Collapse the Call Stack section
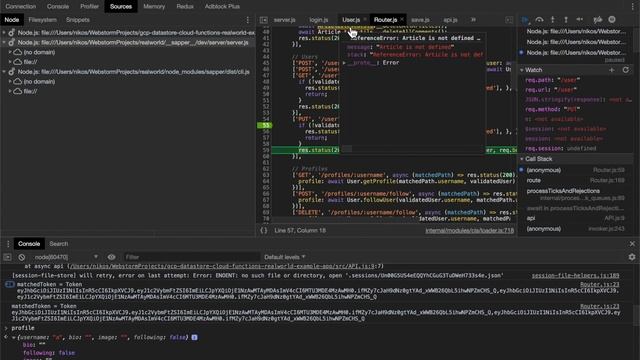640x360 pixels. pos(522,159)
